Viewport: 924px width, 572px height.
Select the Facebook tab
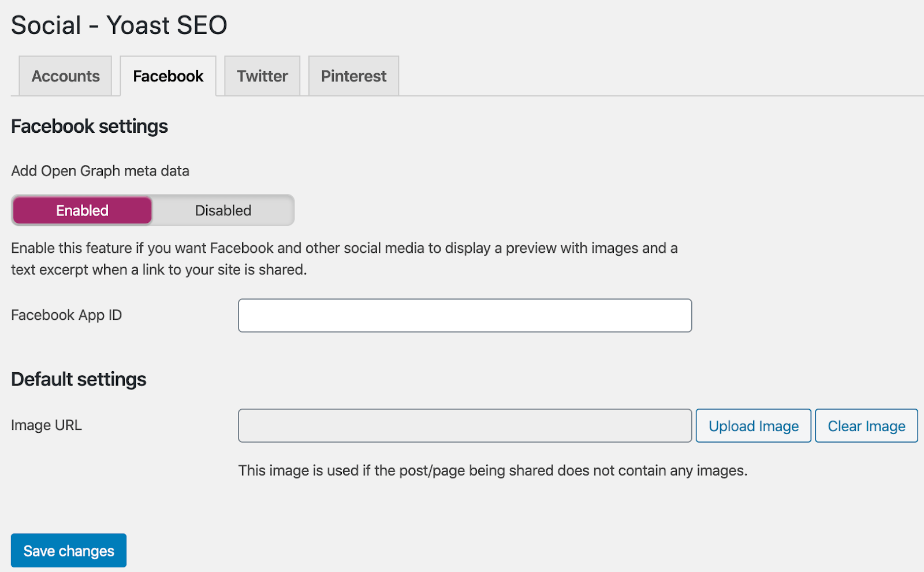(167, 76)
